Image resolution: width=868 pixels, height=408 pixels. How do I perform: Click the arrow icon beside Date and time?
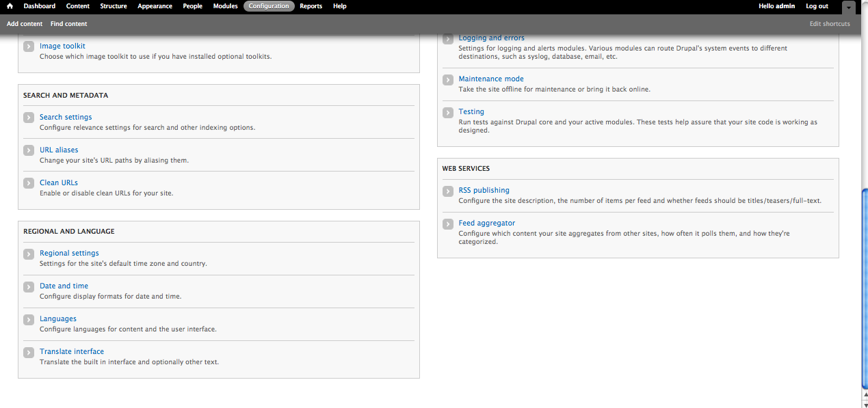(28, 286)
